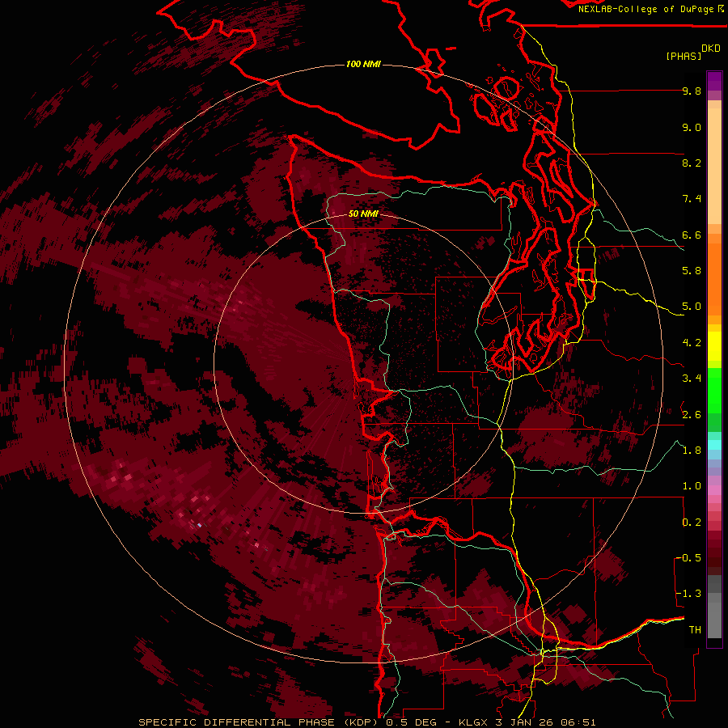This screenshot has height=728, width=728.
Task: Click the 1.8 value on color scale
Action: click(x=692, y=451)
